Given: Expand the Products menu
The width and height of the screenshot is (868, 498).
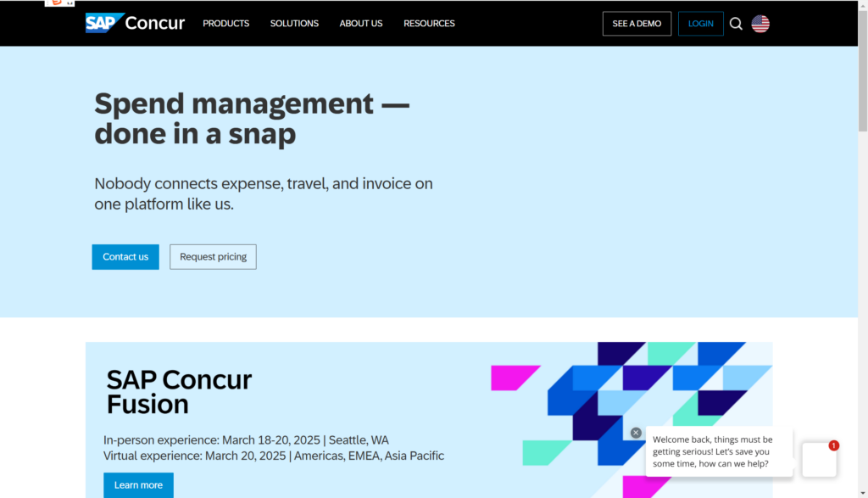Looking at the screenshot, I should [x=225, y=24].
